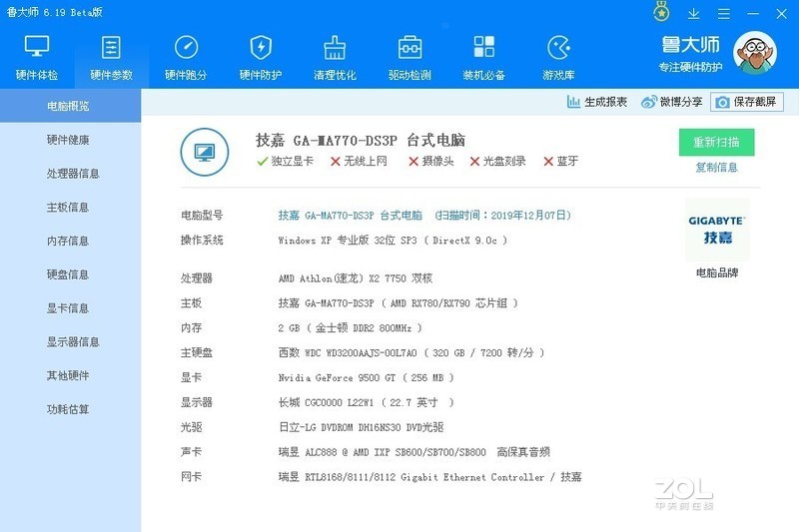Click the medal badge icon in title bar
The height and width of the screenshot is (532, 799).
pos(661,12)
